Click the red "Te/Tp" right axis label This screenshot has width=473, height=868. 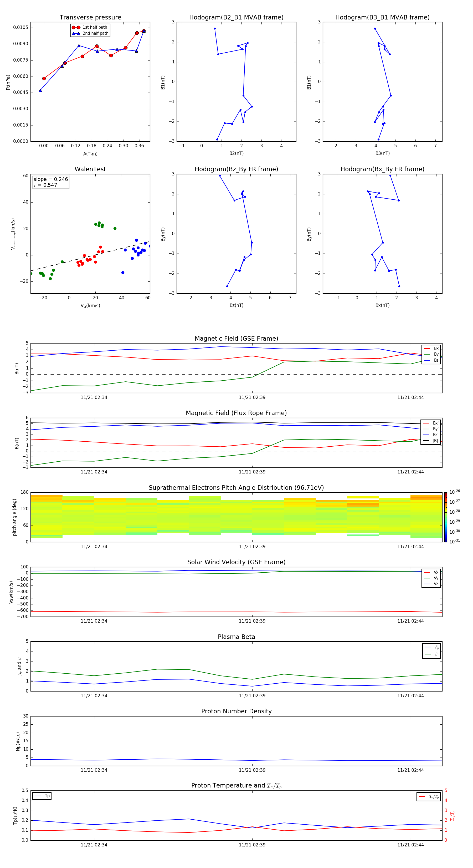click(x=453, y=815)
